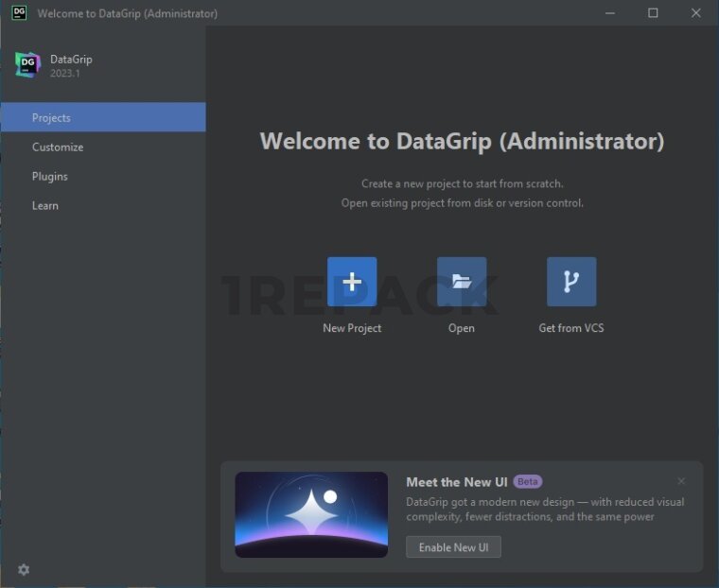Click the Get from VCS text label
This screenshot has height=588, width=719.
571,328
